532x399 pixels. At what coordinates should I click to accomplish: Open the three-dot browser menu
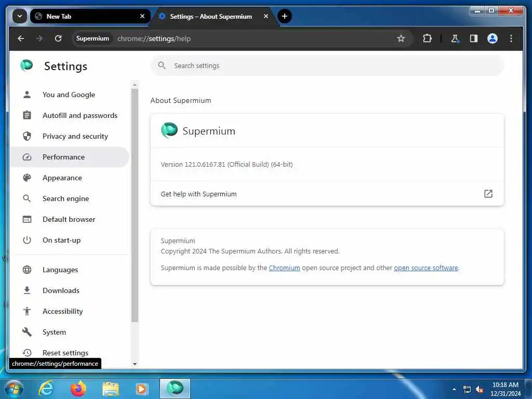[x=511, y=38]
